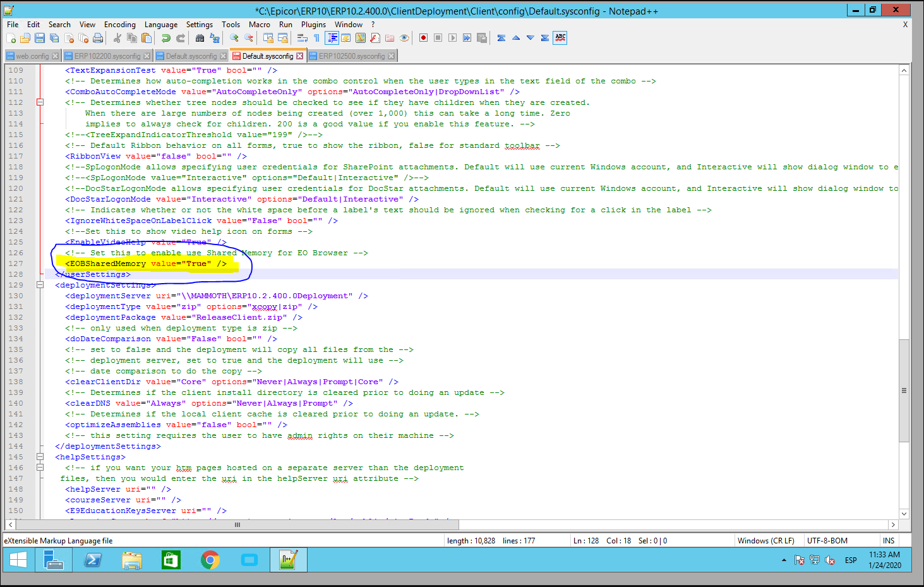Toggle INS insert mode in status bar

pyautogui.click(x=889, y=541)
